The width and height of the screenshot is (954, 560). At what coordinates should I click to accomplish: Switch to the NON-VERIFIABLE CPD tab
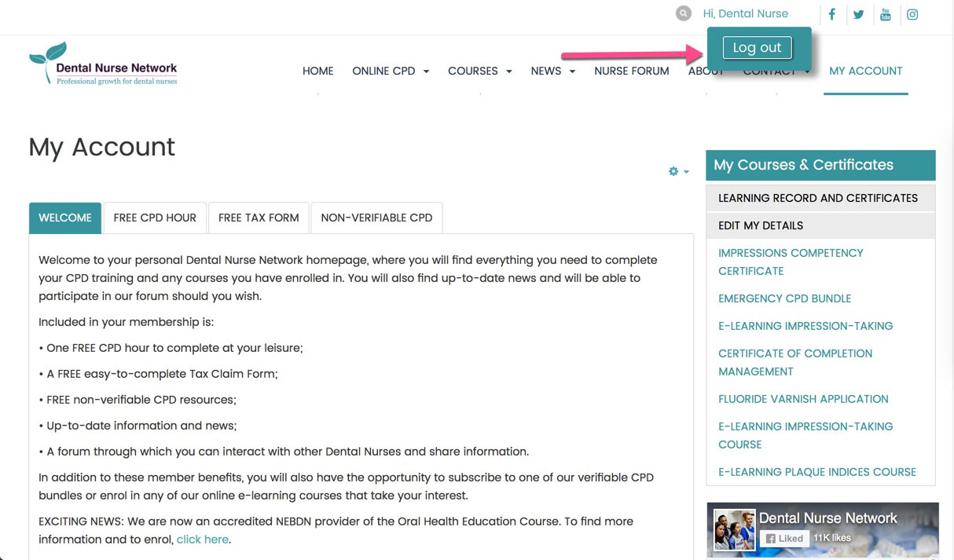[376, 218]
